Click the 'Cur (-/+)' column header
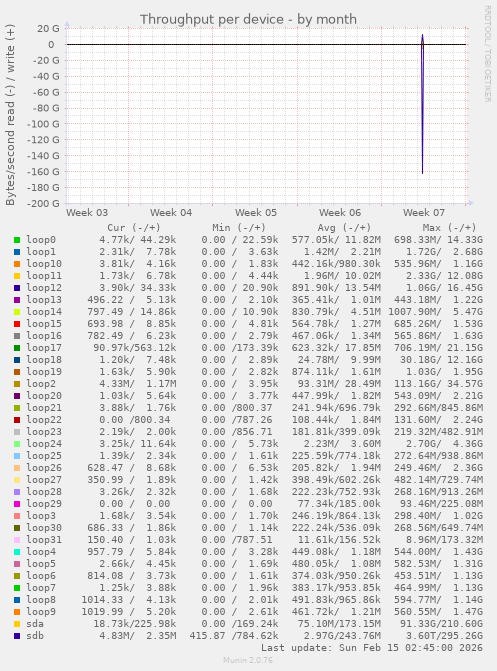 click(x=134, y=228)
